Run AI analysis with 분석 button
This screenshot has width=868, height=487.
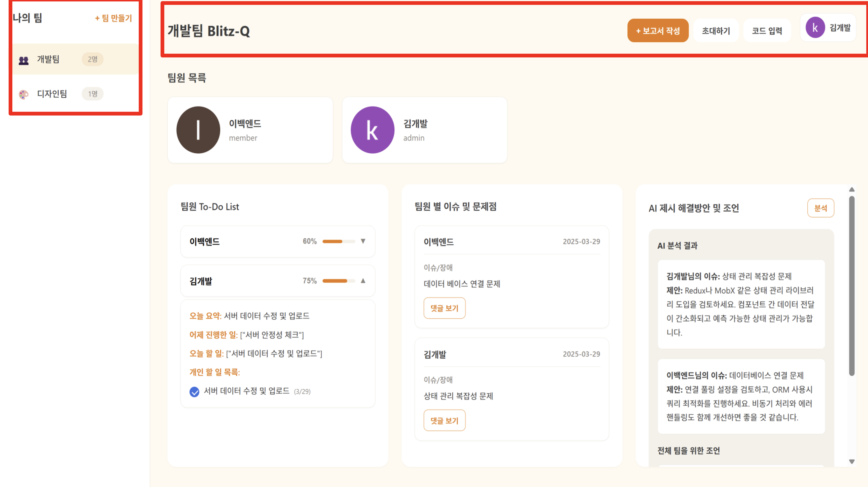pyautogui.click(x=821, y=208)
